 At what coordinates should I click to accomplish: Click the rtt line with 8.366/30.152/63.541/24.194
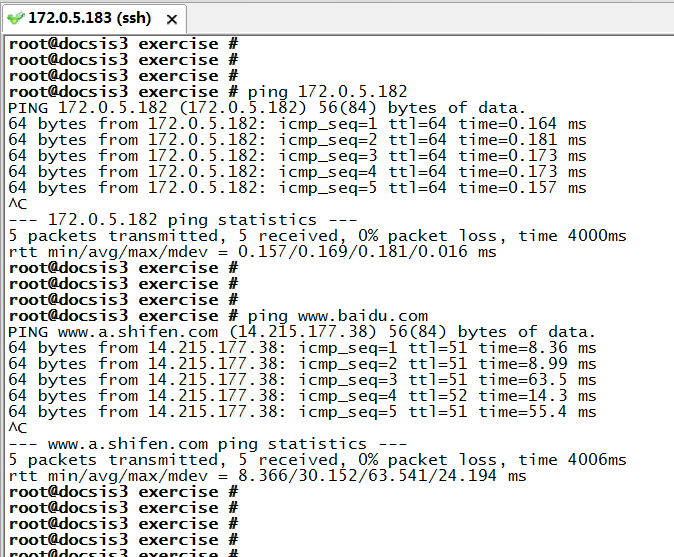click(267, 476)
